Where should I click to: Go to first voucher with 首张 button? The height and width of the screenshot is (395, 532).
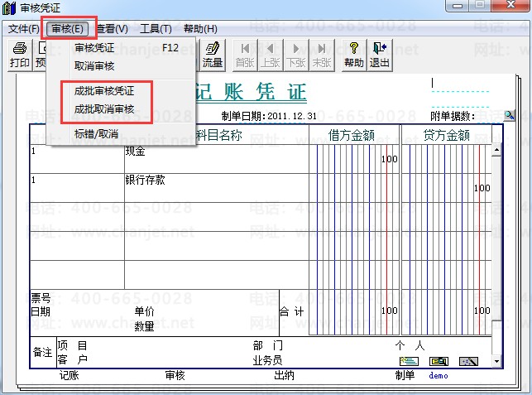[245, 55]
